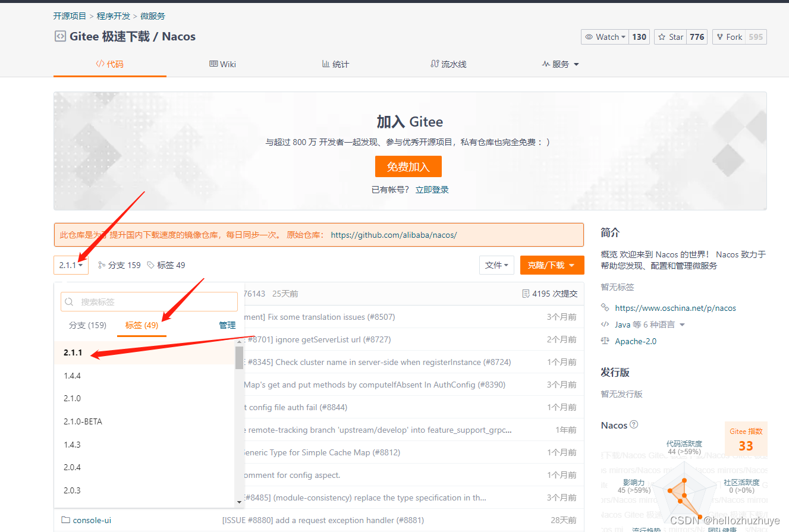
Task: Star the Nacos repository
Action: (671, 37)
